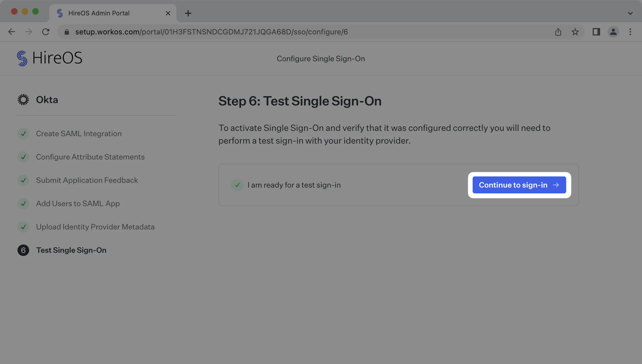Image resolution: width=642 pixels, height=364 pixels.
Task: Select the Test Single Sign-On step
Action: coord(71,250)
